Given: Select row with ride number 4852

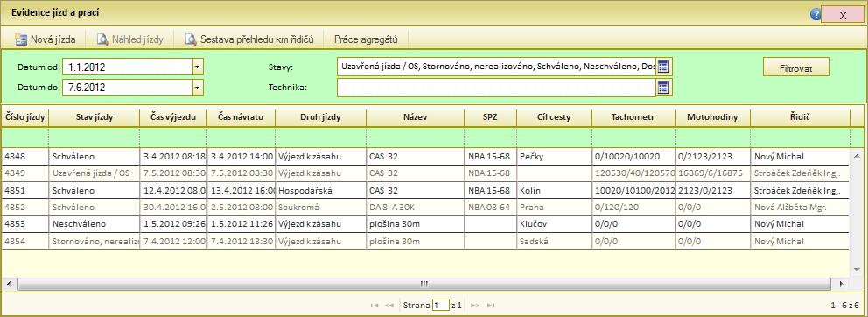Looking at the screenshot, I should coord(425,207).
